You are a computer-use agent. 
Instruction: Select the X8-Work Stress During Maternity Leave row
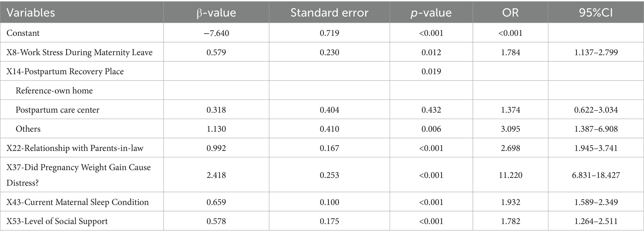pos(79,52)
